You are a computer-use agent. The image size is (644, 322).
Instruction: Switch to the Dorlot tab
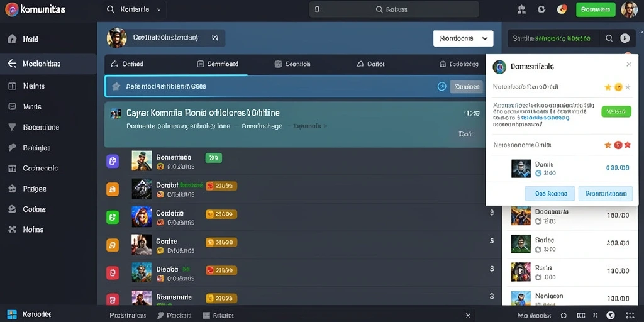pos(370,64)
